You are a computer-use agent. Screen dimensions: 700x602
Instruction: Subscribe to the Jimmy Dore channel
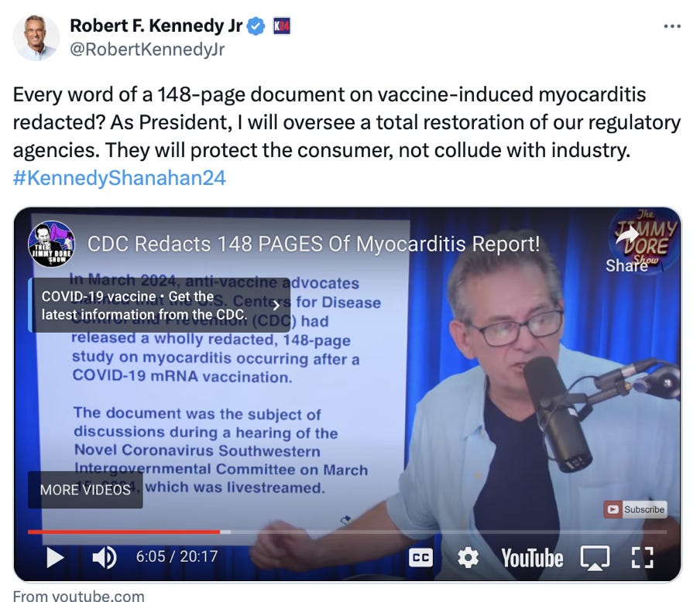[635, 509]
